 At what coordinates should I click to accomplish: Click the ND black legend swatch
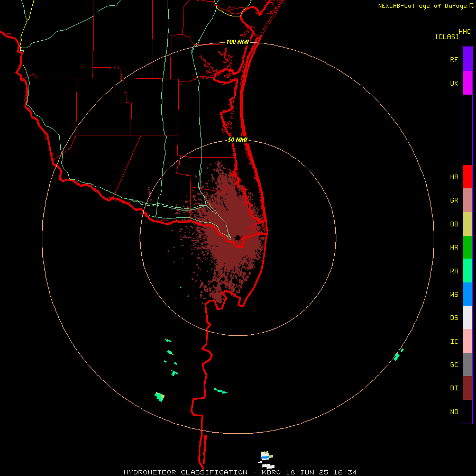pyautogui.click(x=467, y=411)
